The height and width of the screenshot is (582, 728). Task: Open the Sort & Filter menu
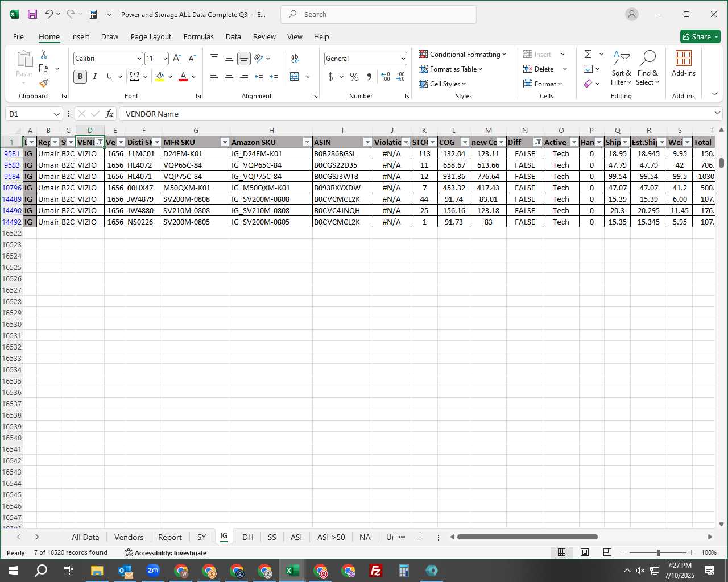tap(621, 68)
